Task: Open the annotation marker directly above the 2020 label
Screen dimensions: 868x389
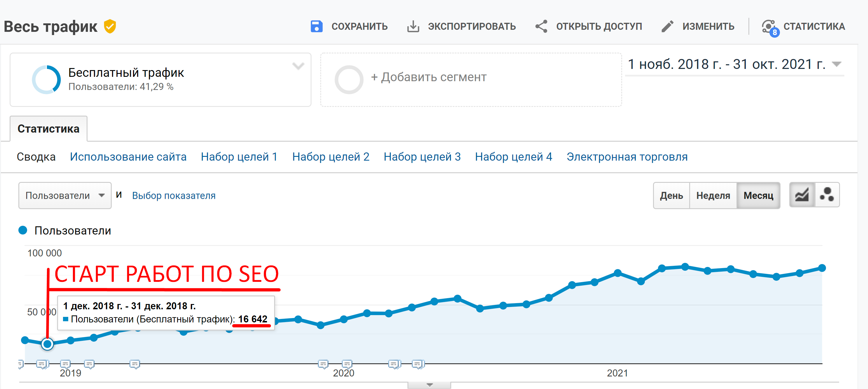Action: 347,364
